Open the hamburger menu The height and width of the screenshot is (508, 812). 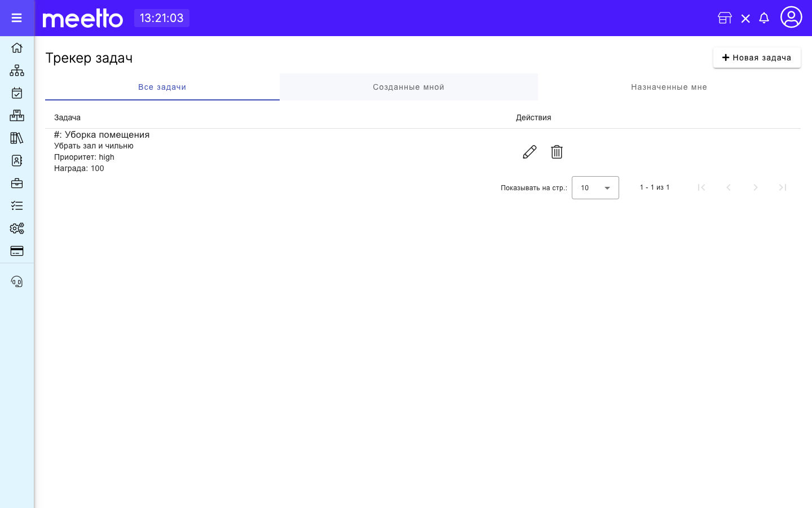(16, 18)
